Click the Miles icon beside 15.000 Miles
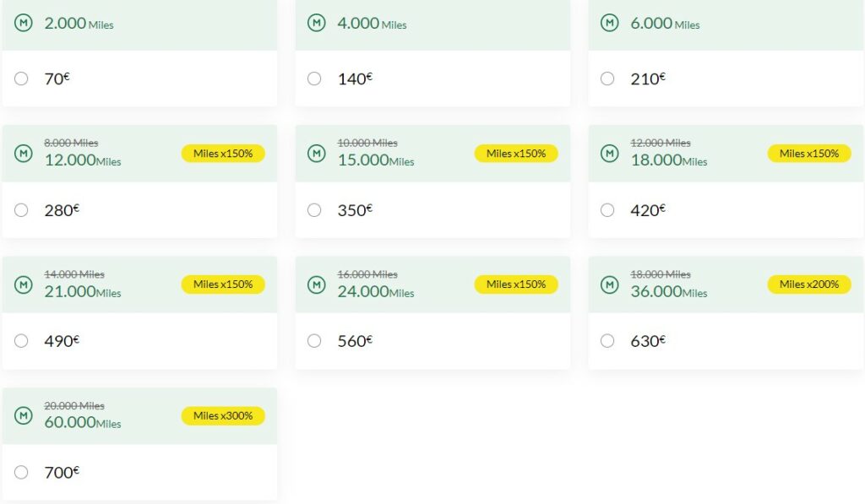The height and width of the screenshot is (504, 865). click(316, 154)
